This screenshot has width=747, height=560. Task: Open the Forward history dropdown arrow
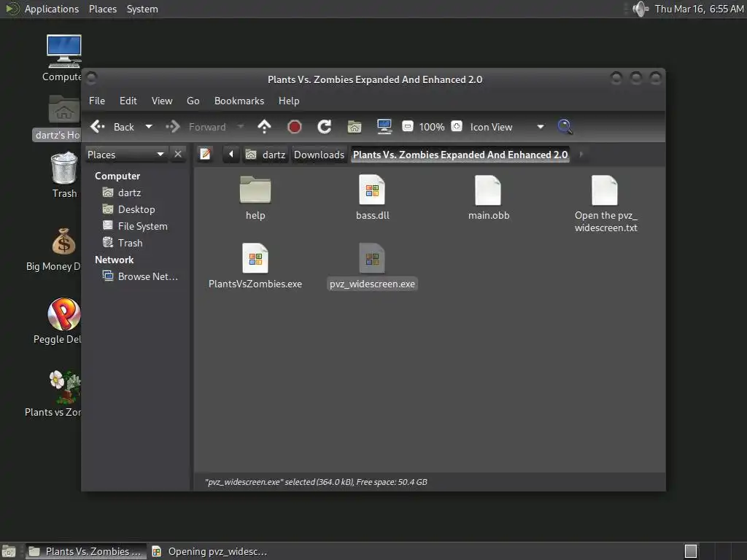241,127
